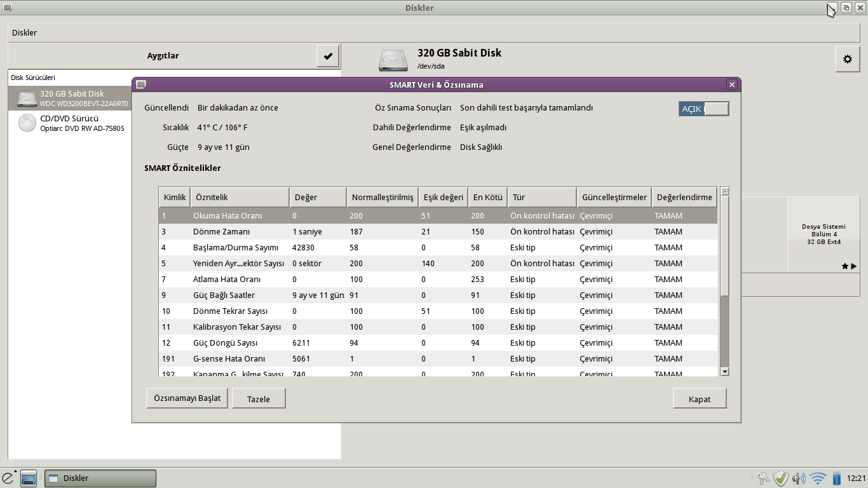Select the CD/DVD Sürücü device
Image resolution: width=868 pixels, height=488 pixels.
tap(70, 123)
